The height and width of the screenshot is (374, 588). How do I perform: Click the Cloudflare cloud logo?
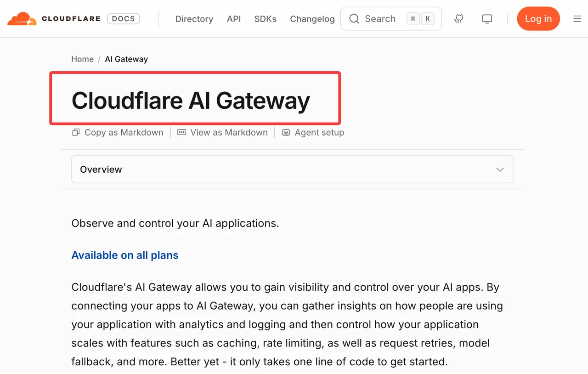pyautogui.click(x=22, y=19)
